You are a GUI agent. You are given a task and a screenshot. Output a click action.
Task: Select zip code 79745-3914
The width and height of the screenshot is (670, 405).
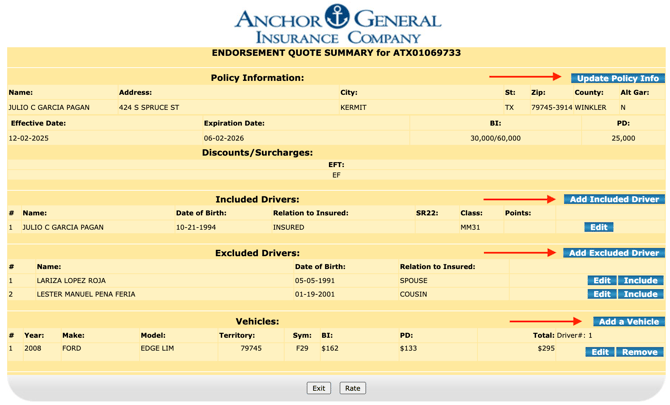point(552,108)
